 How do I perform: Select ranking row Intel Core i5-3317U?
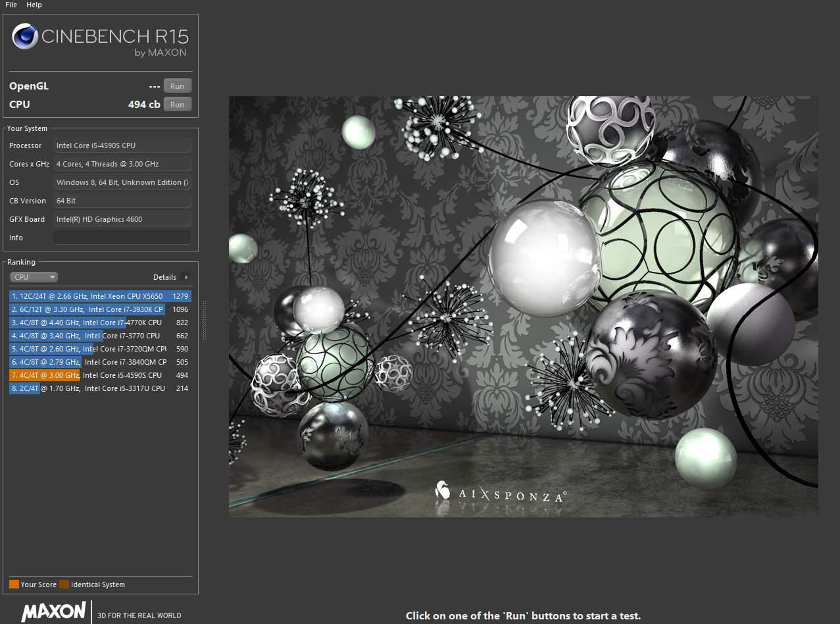100,388
